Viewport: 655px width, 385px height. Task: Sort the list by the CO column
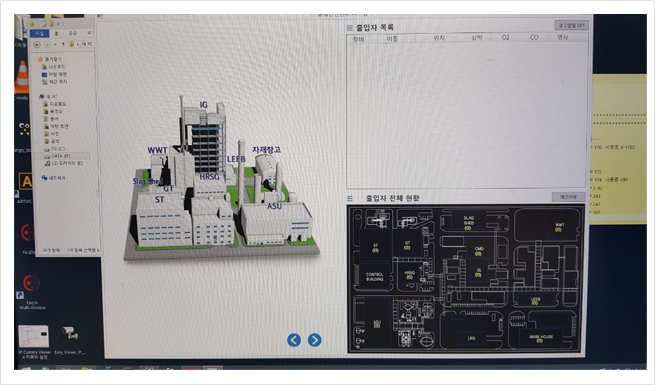click(534, 38)
